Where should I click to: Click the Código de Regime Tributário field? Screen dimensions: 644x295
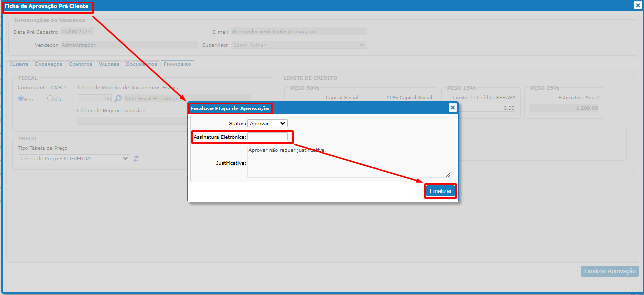164,120
